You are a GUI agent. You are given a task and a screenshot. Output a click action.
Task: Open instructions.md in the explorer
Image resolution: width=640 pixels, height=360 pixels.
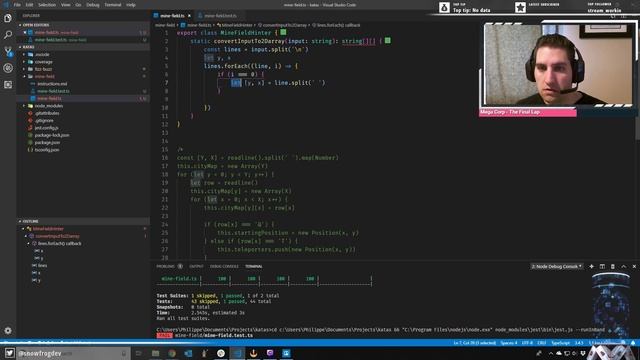52,84
